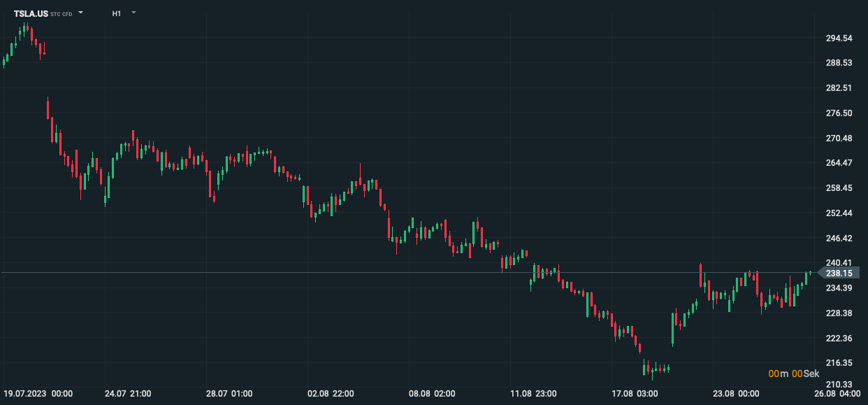The width and height of the screenshot is (868, 405).
Task: Select the 02.08 22:00 time axis label
Action: click(x=331, y=394)
